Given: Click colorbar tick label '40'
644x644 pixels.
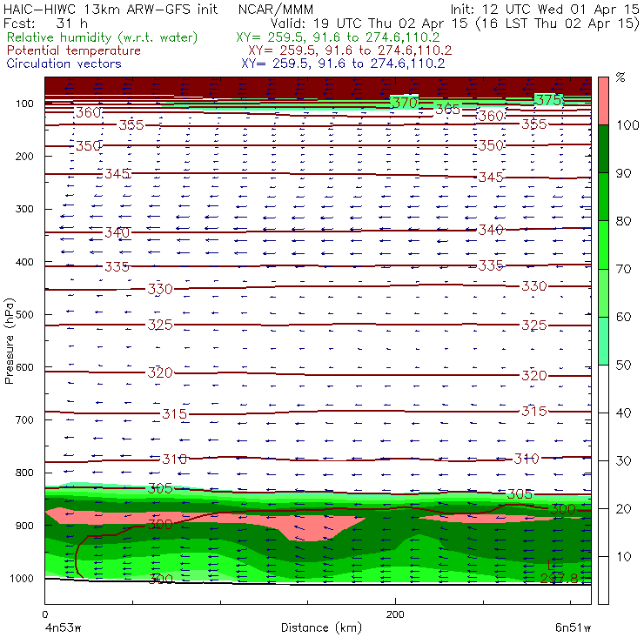Looking at the screenshot, I should point(623,413).
